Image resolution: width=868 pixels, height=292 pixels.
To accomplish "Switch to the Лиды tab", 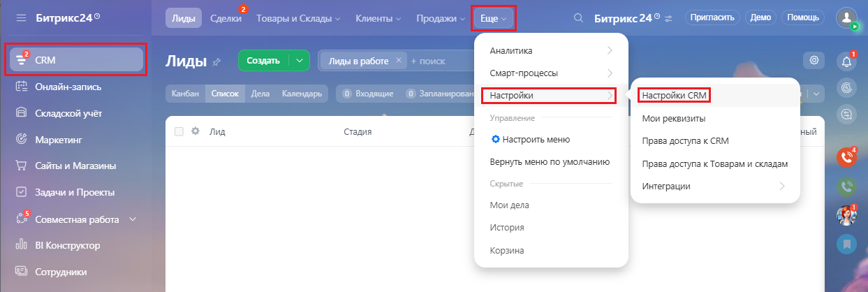I will click(x=184, y=18).
